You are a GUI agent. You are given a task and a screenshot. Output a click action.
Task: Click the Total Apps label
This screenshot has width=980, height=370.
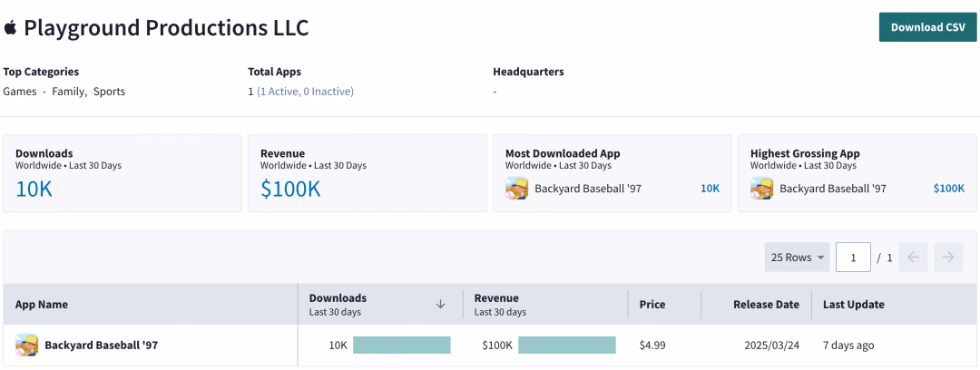tap(274, 72)
